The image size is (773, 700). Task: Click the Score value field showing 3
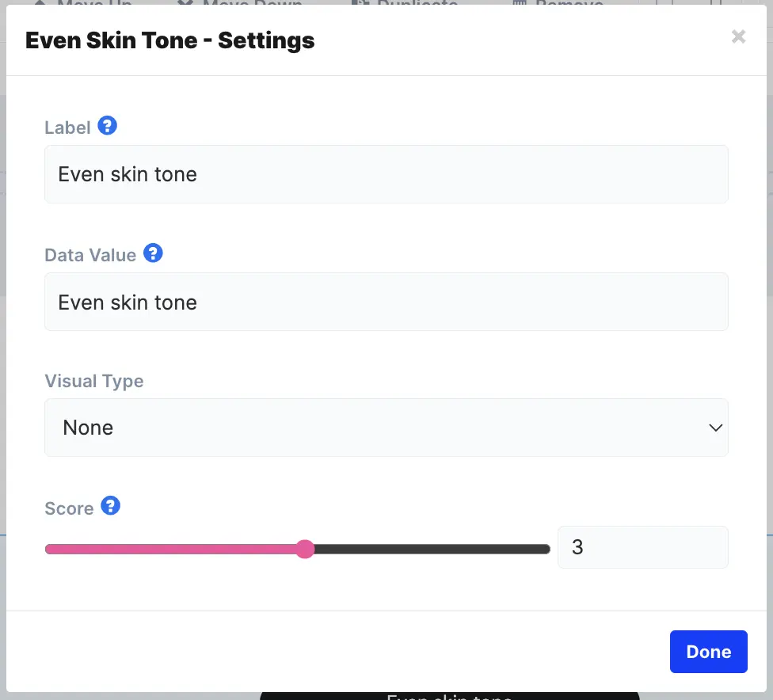point(642,547)
